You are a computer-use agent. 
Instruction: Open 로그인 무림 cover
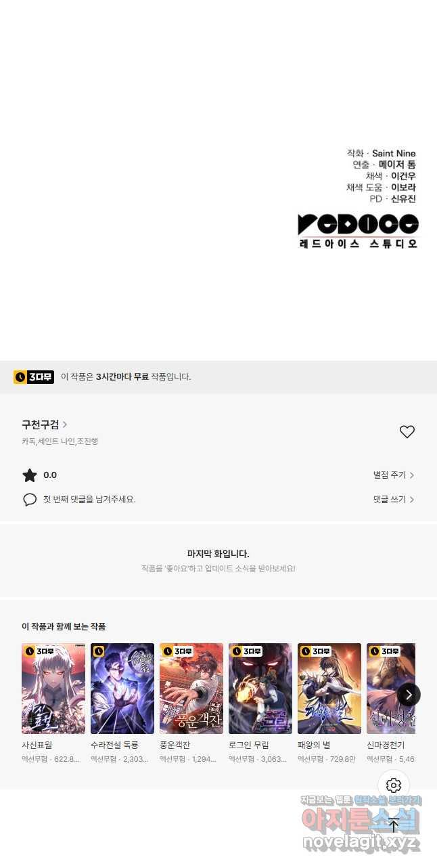(x=260, y=689)
